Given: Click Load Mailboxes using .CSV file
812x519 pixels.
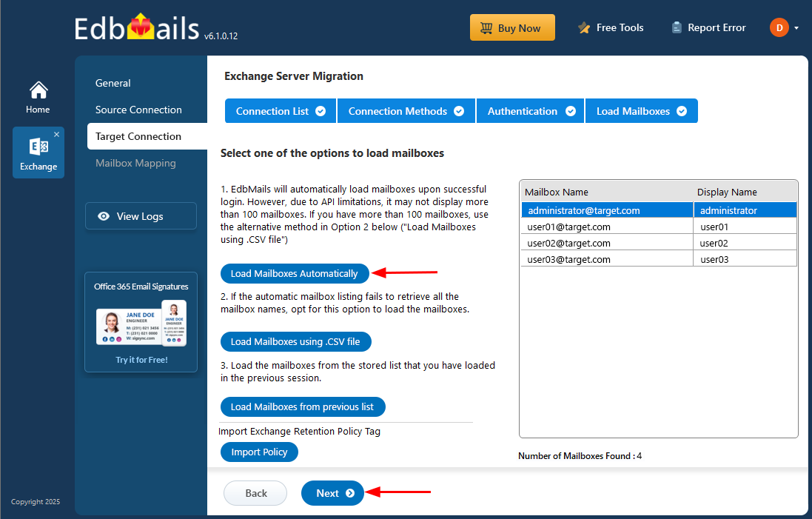Looking at the screenshot, I should coord(295,341).
